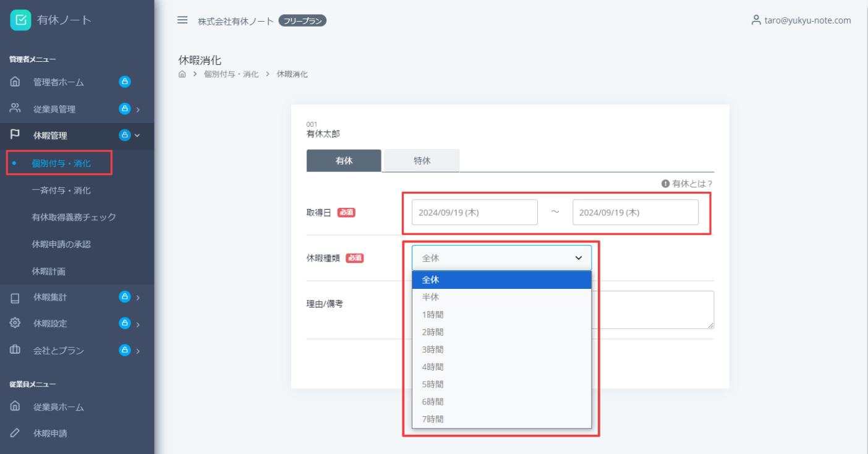868x454 pixels.
Task: Select the 有休 tab
Action: tap(344, 160)
